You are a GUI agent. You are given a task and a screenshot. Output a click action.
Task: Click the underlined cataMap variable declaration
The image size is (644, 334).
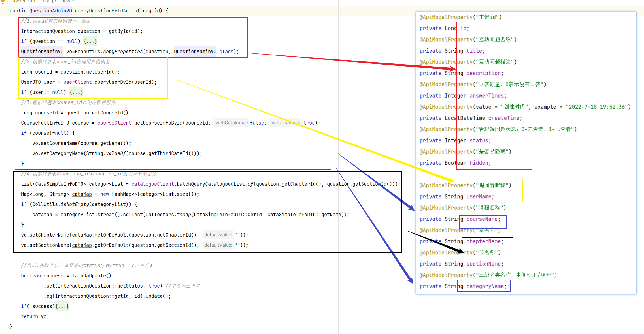pyautogui.click(x=82, y=194)
